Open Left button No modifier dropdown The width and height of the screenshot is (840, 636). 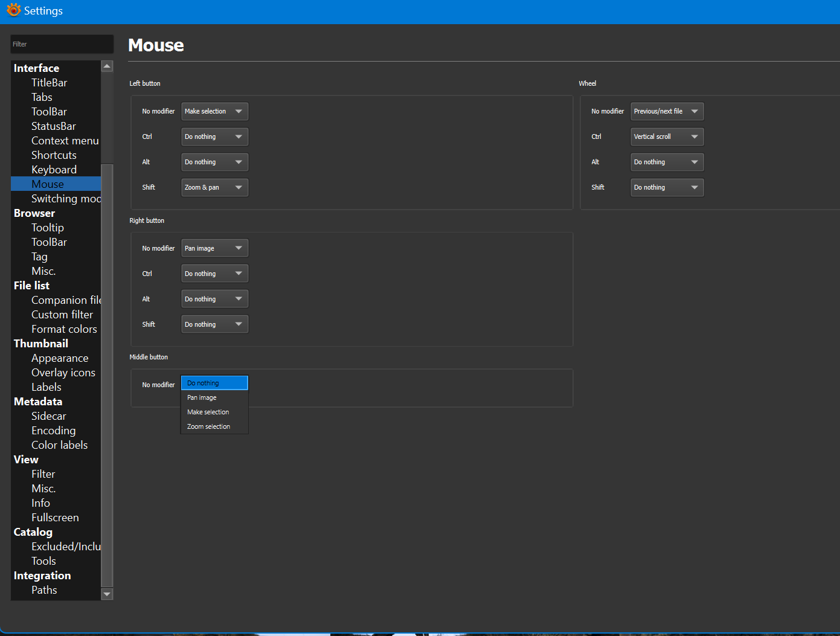(x=214, y=111)
